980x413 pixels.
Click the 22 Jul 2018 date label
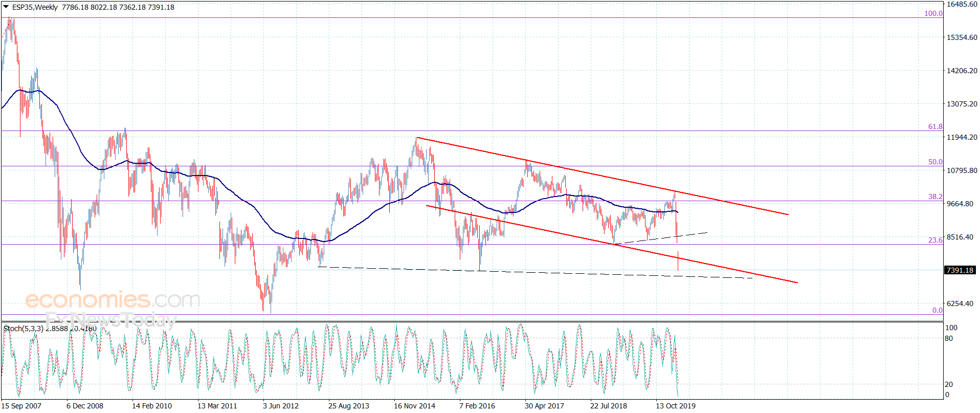609,406
